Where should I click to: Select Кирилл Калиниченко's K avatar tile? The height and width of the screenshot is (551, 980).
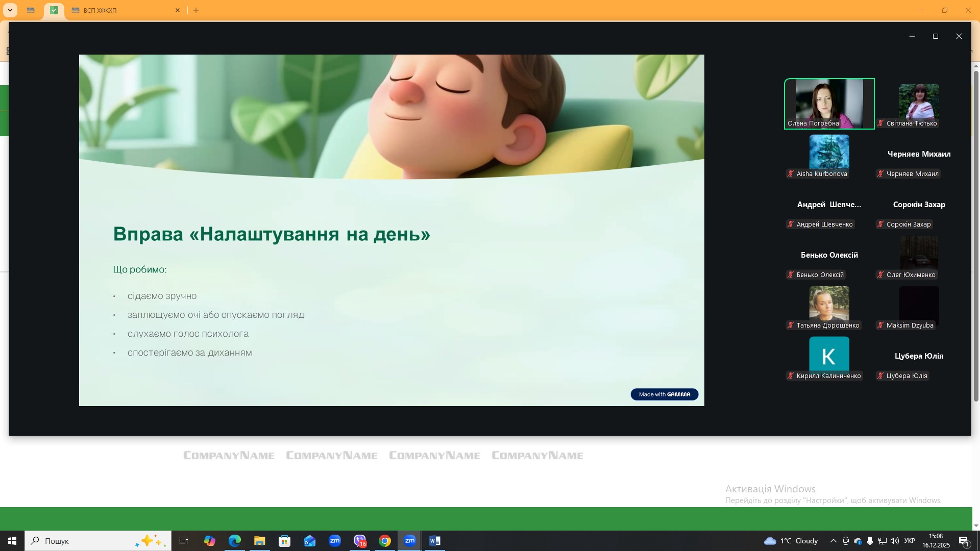point(829,354)
